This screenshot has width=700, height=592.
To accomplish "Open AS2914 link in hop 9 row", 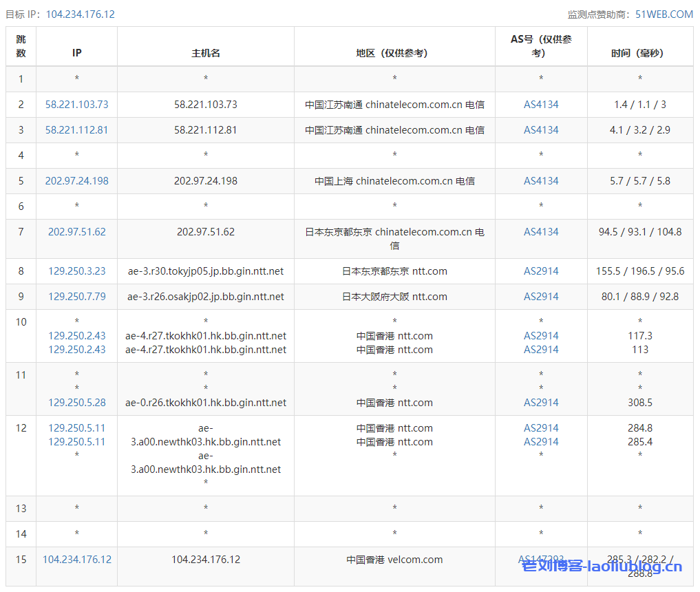I will [541, 297].
